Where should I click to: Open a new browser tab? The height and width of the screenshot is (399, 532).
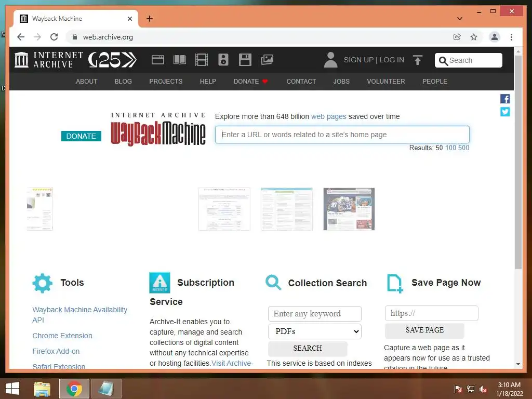tap(150, 19)
